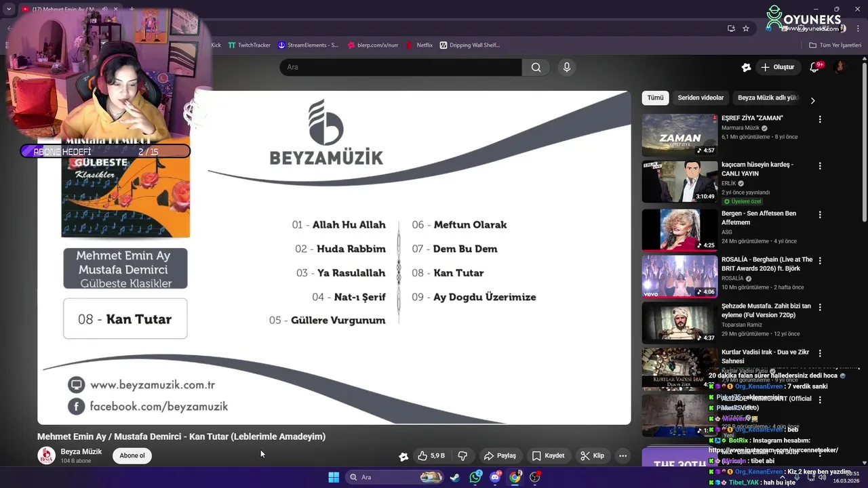The height and width of the screenshot is (488, 868).
Task: Click the YouTube search magnifier button
Action: coord(536,67)
